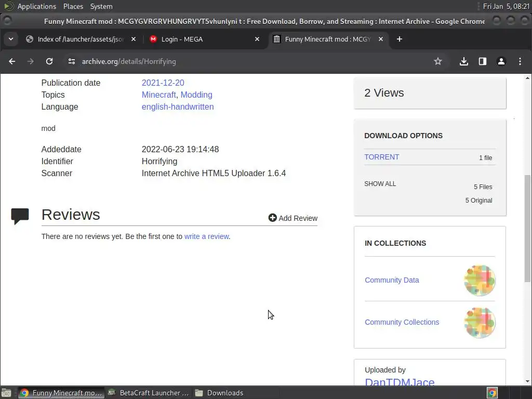The height and width of the screenshot is (399, 532).
Task: Select the Horrifying identifier value
Action: click(159, 161)
